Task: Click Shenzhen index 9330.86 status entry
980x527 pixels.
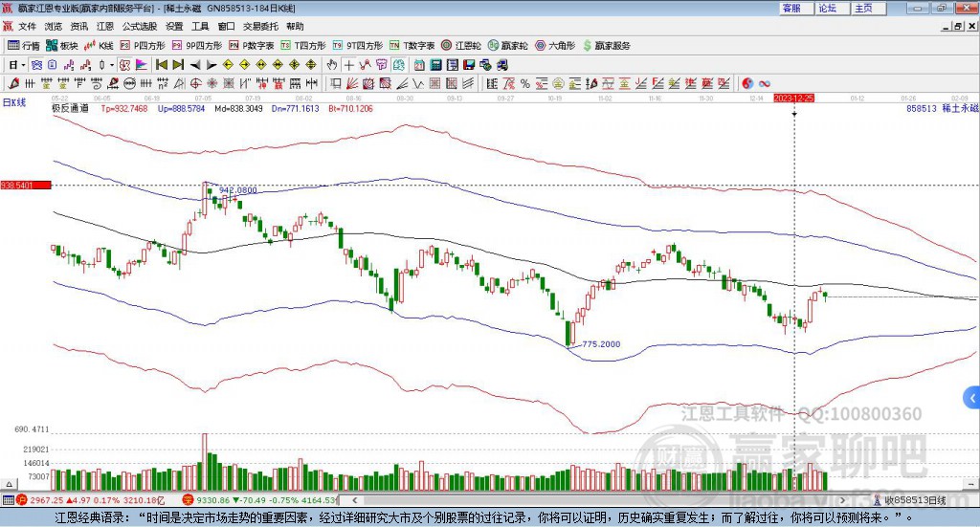Action: tap(260, 500)
